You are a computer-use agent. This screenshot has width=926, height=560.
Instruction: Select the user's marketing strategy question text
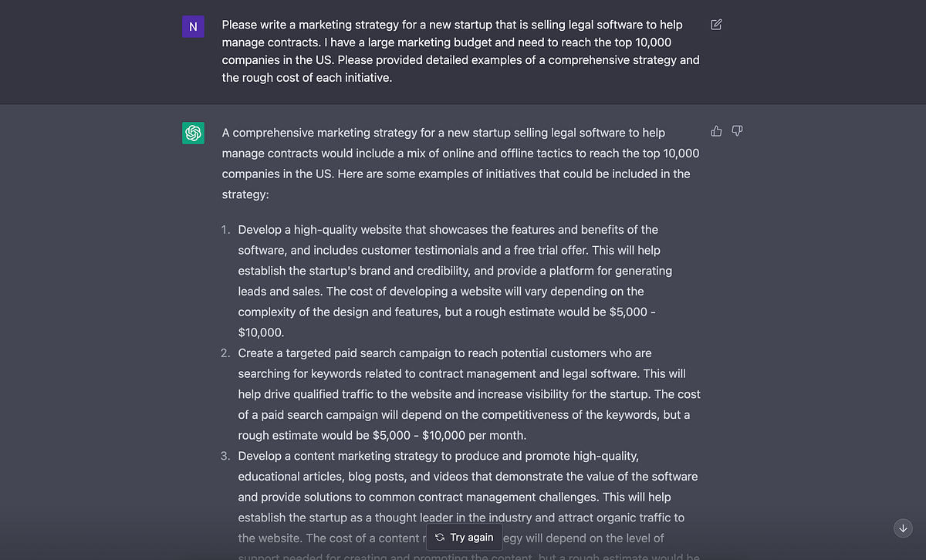tap(460, 50)
